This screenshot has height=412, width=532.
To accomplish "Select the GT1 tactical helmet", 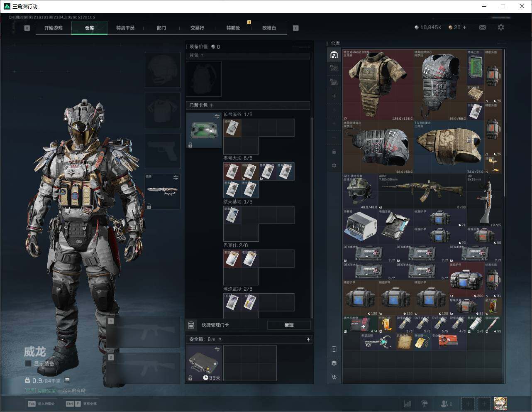I will 360,191.
